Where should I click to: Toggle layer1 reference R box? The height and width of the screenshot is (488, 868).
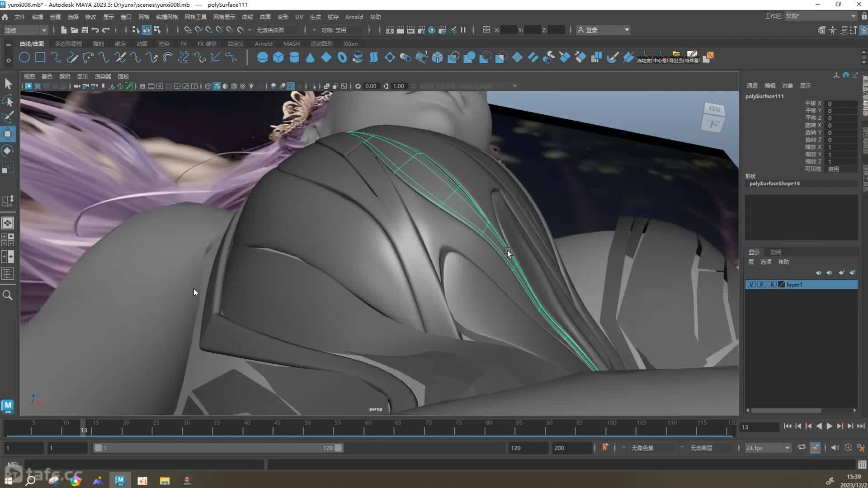tap(772, 284)
